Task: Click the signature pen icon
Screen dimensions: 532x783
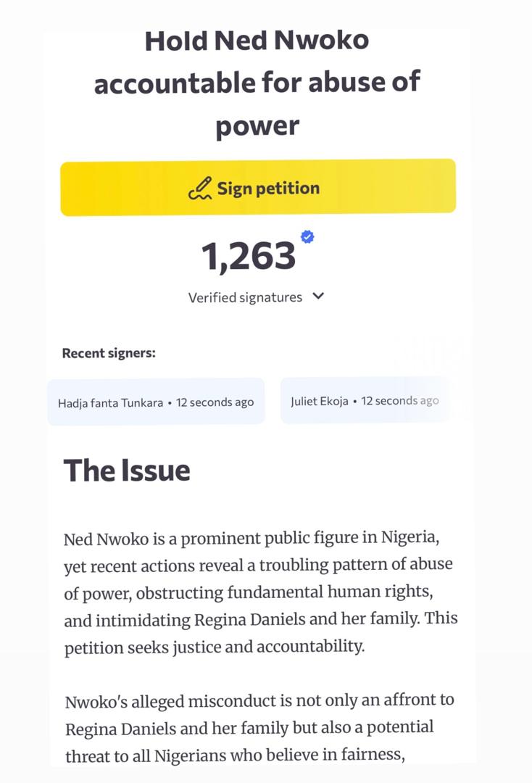Action: (x=200, y=188)
